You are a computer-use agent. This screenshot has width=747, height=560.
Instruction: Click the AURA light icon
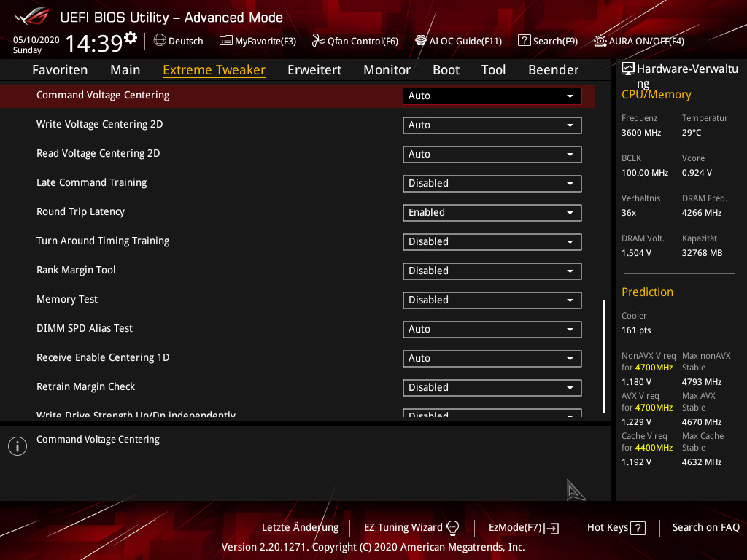click(x=600, y=41)
